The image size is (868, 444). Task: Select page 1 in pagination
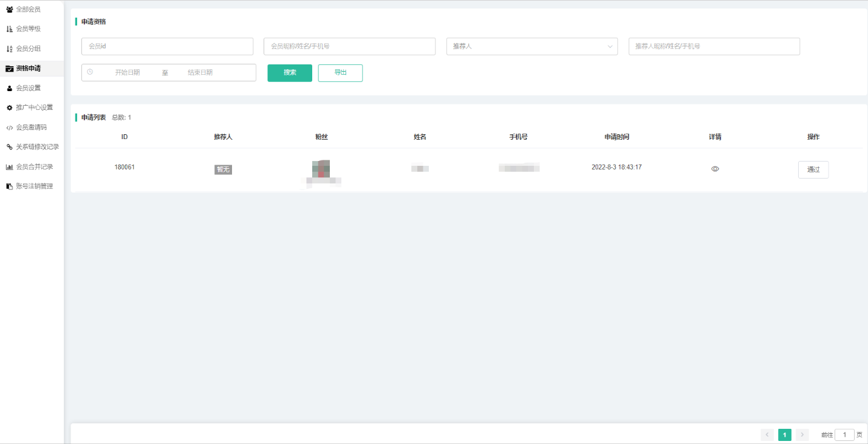pos(785,435)
